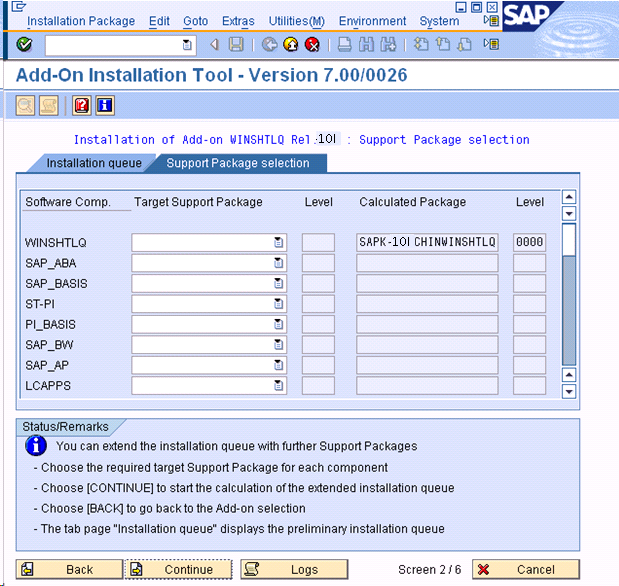Open the Installation Package menu
Image resolution: width=619 pixels, height=586 pixels.
pos(81,21)
